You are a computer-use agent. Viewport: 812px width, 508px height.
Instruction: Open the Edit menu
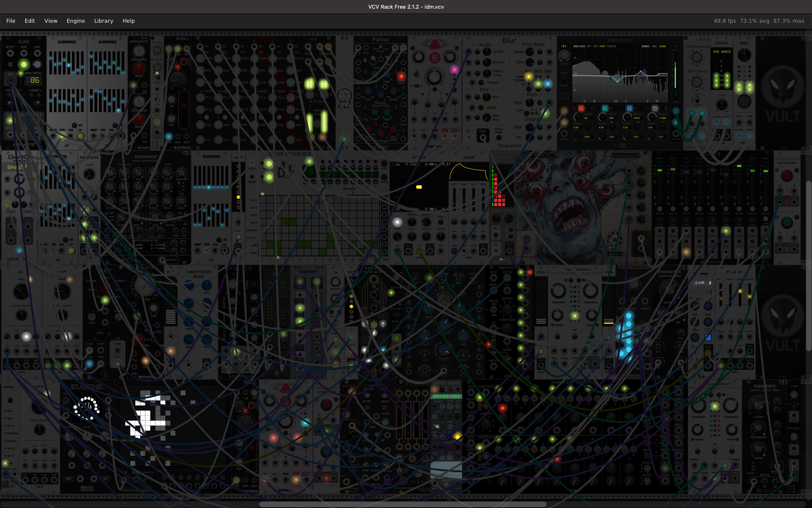tap(29, 21)
